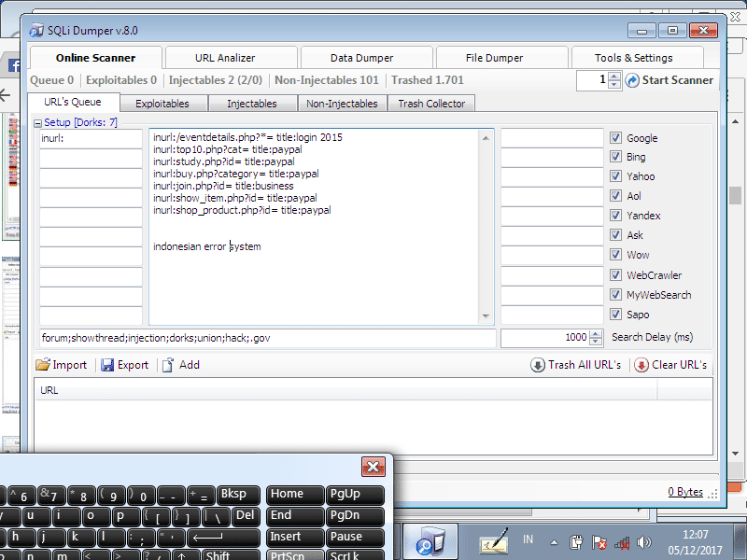
Task: Click the excluded keywords filter field
Action: pos(268,338)
